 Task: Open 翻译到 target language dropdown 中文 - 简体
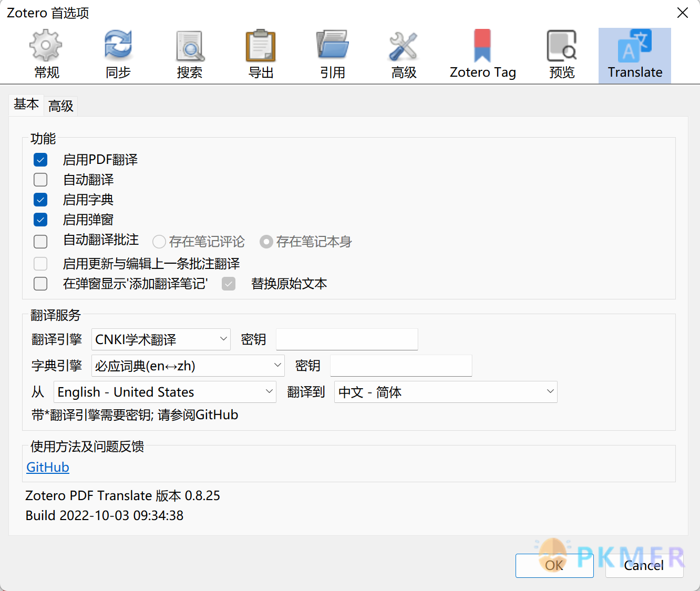pos(446,392)
